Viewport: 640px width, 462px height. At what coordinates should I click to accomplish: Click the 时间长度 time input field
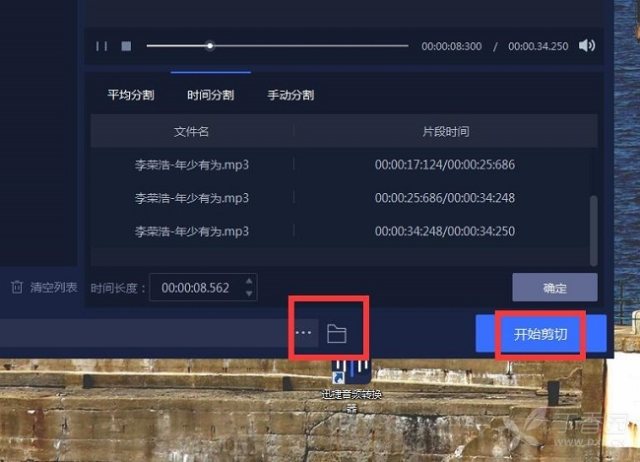pyautogui.click(x=195, y=288)
